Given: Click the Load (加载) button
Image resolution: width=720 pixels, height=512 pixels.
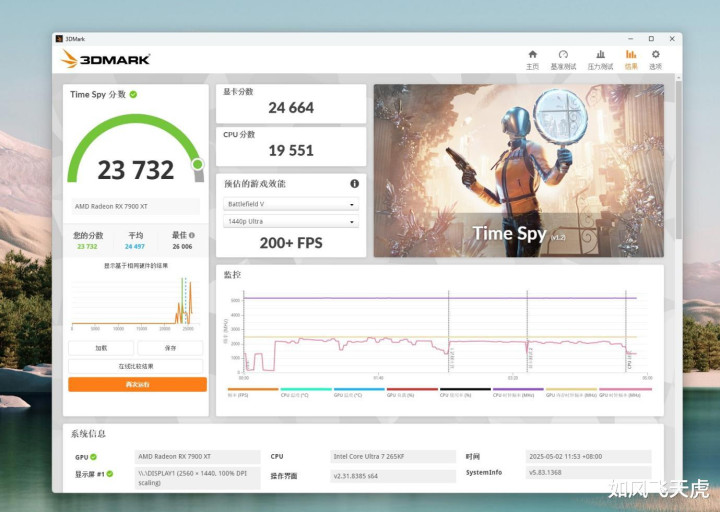Looking at the screenshot, I should click(x=101, y=348).
